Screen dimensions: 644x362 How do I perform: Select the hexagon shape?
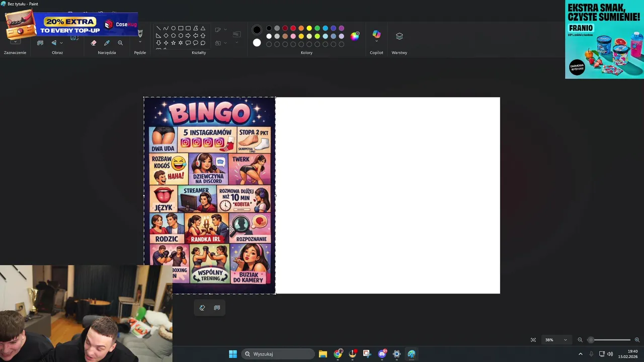coord(181,36)
